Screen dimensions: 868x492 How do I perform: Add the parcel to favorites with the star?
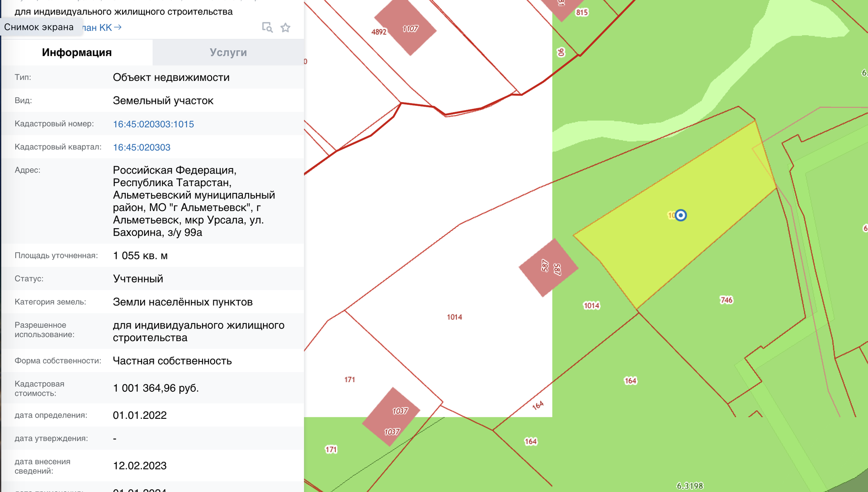285,28
